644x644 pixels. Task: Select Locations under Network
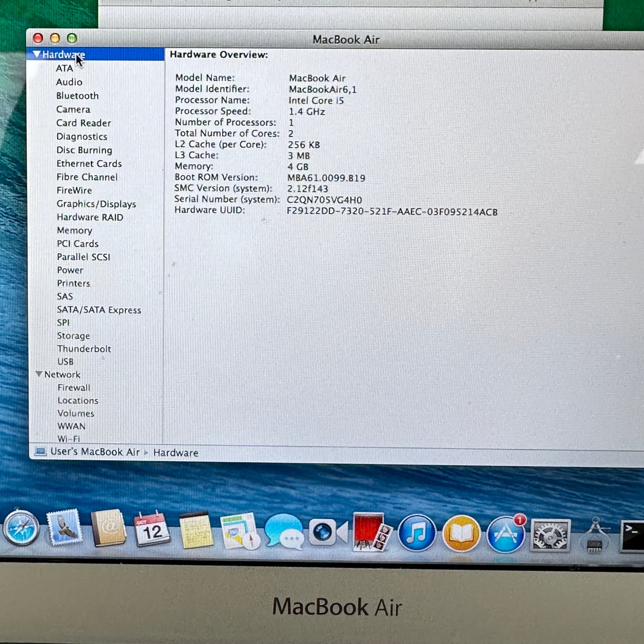click(x=78, y=401)
